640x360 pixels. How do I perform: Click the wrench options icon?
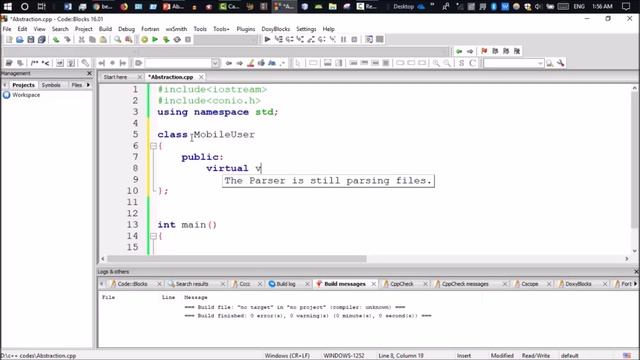561,63
